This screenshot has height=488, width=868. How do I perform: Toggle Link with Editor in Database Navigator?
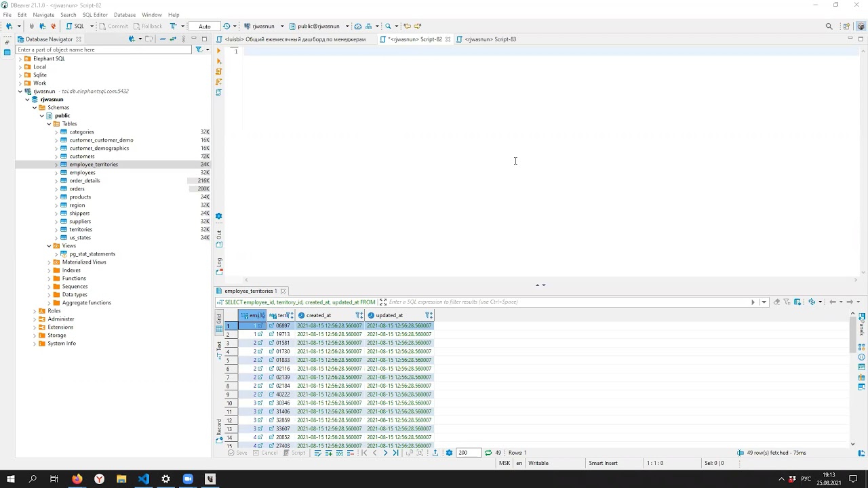(172, 39)
